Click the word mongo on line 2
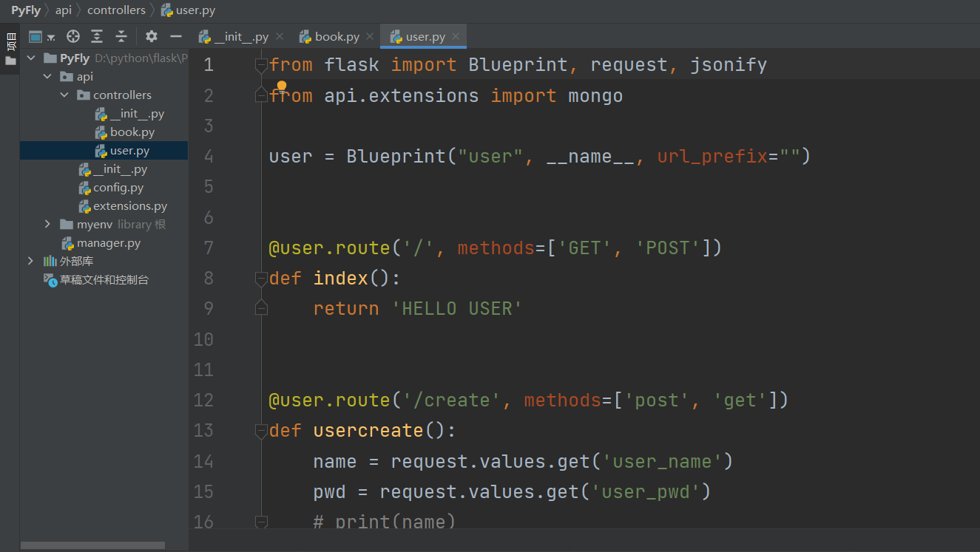The height and width of the screenshot is (552, 980). pyautogui.click(x=595, y=95)
